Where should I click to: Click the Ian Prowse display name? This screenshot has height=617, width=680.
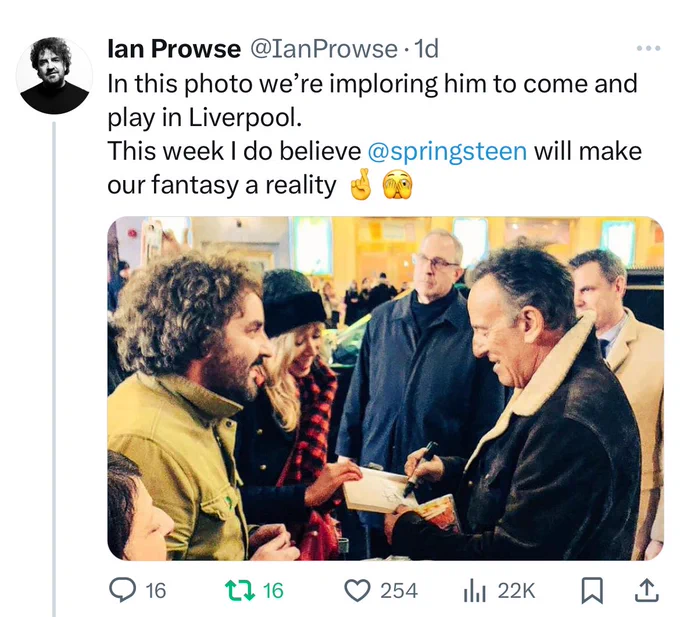[174, 49]
